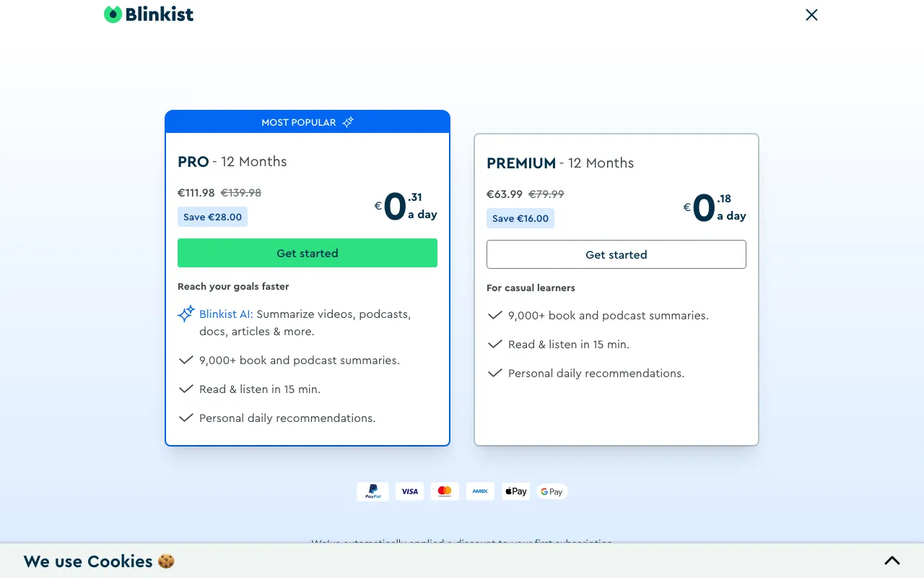
Task: Click PRO checkmark for Read & listen
Action: tap(186, 389)
